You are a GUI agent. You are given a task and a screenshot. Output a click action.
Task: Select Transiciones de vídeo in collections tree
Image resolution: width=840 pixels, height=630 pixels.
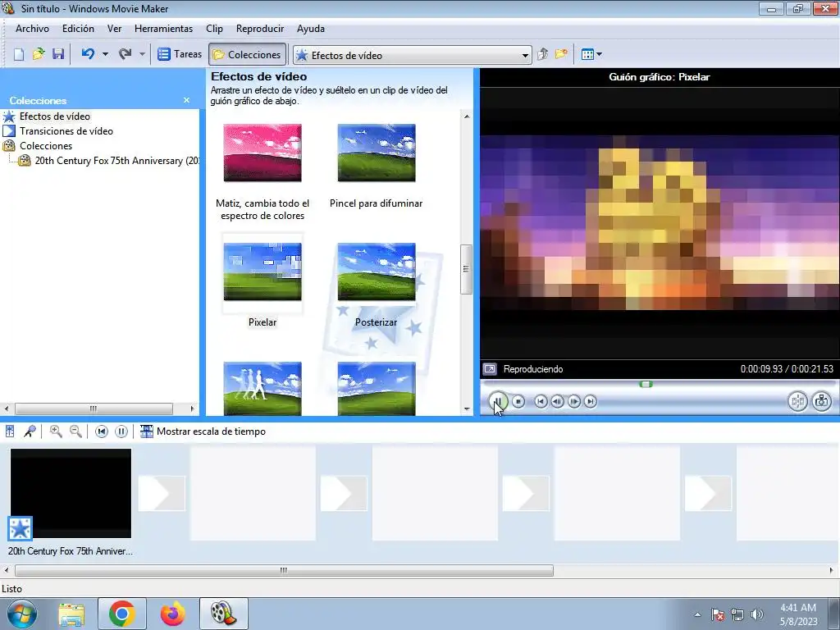(x=66, y=131)
